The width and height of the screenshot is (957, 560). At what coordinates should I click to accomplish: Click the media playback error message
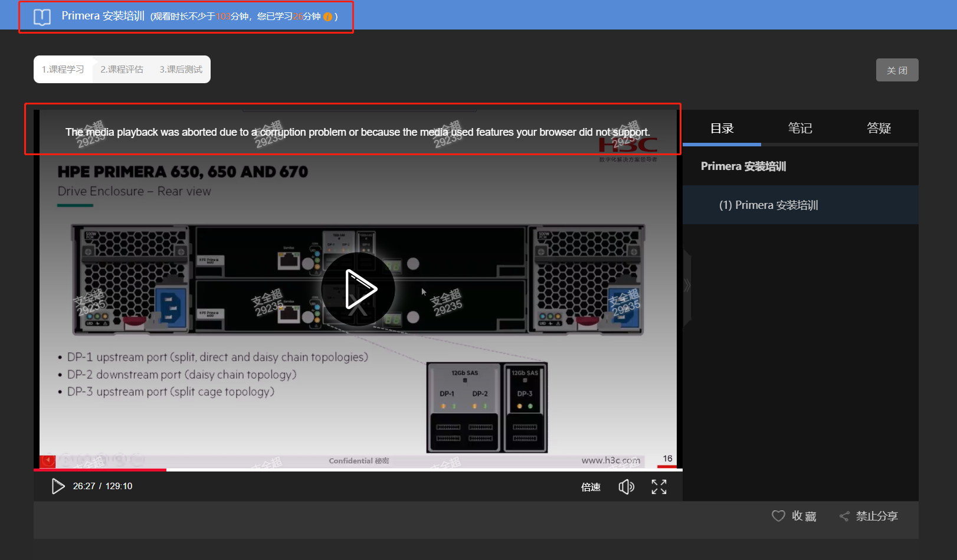point(358,132)
